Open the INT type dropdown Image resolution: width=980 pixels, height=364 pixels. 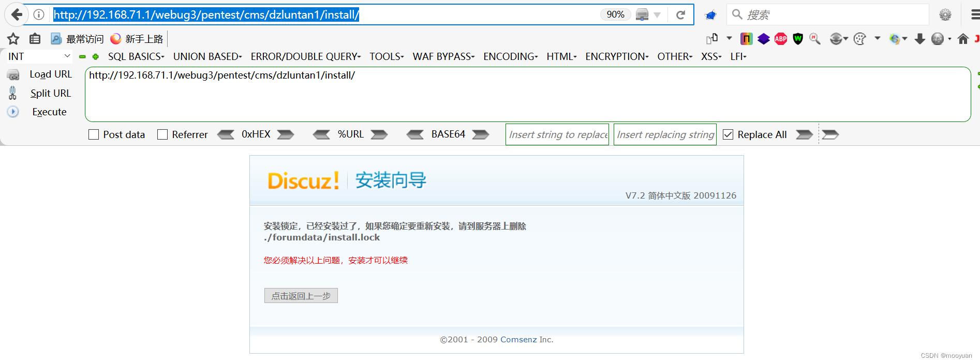click(39, 56)
